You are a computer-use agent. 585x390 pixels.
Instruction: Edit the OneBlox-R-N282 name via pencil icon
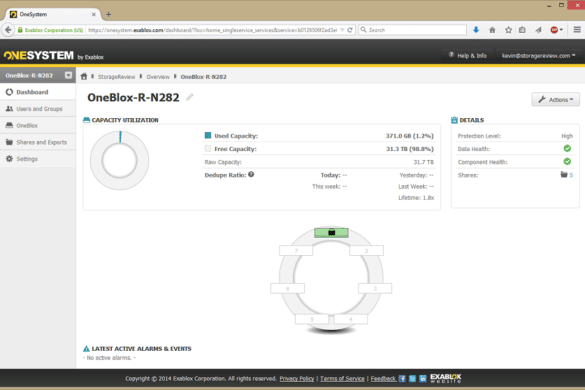click(x=190, y=97)
